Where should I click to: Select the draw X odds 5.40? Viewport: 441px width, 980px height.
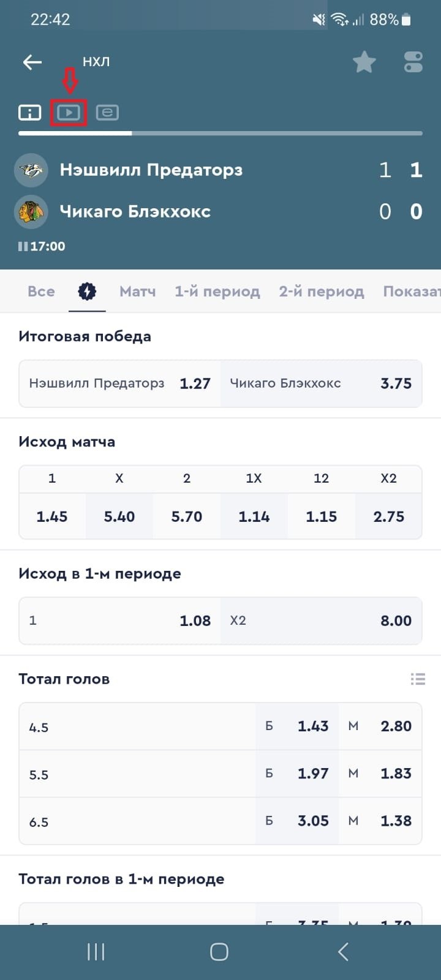119,516
